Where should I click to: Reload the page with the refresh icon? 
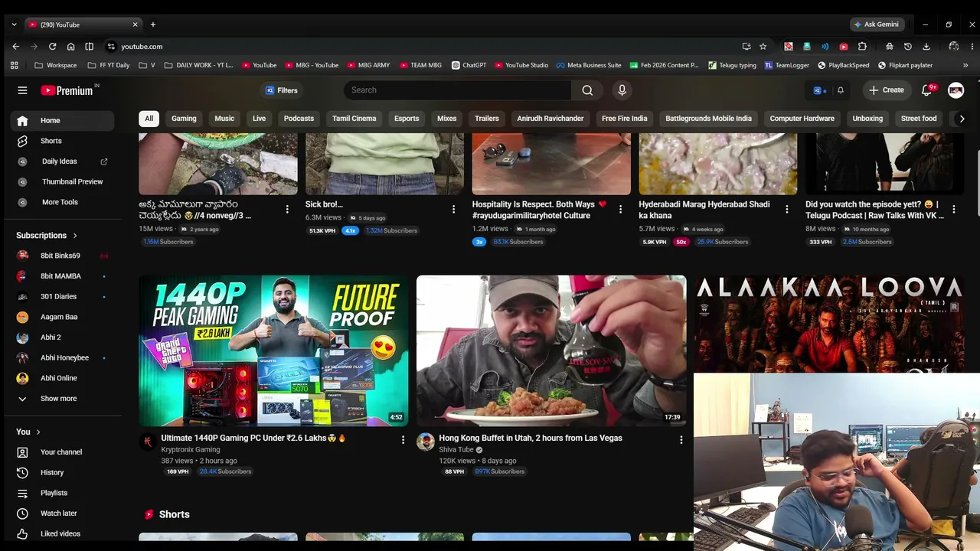click(x=52, y=47)
